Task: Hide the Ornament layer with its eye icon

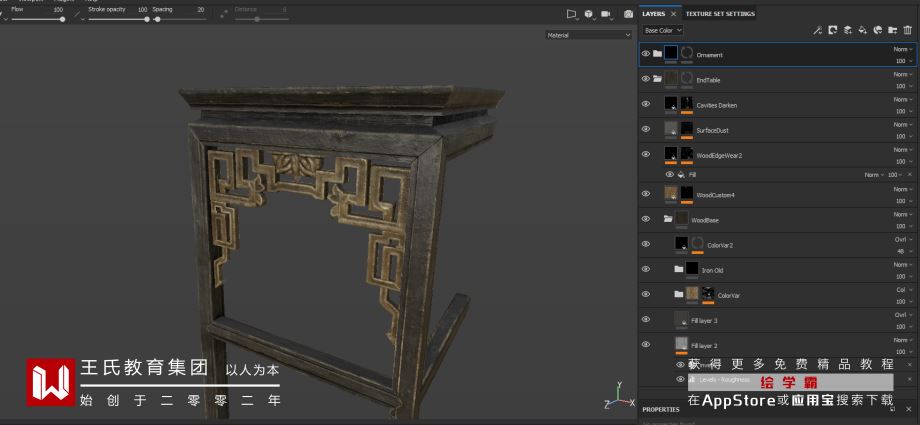Action: point(646,54)
